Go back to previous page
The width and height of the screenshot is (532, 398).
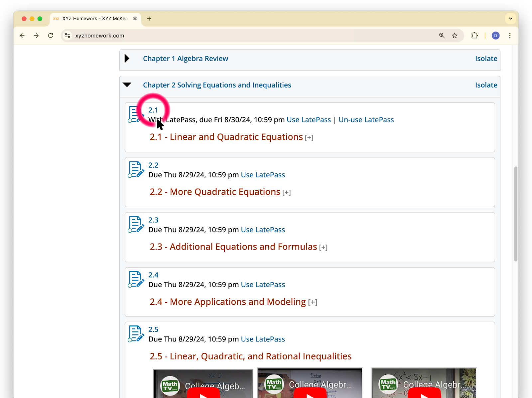22,36
